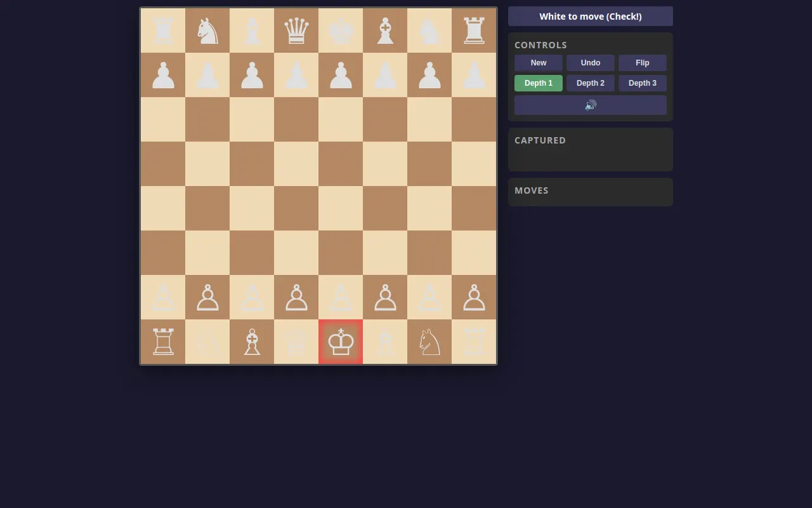Select the rook on a1 in the bottom row
This screenshot has height=508, width=812.
[163, 342]
